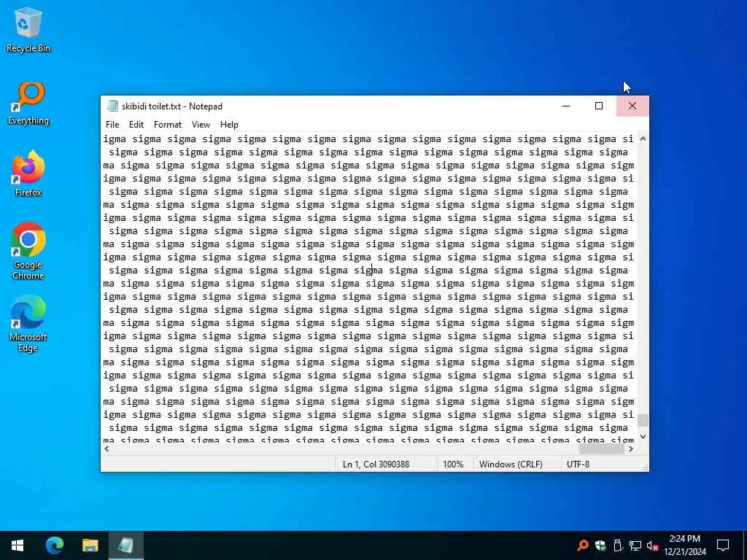
Task: Open the View menu
Action: [201, 124]
